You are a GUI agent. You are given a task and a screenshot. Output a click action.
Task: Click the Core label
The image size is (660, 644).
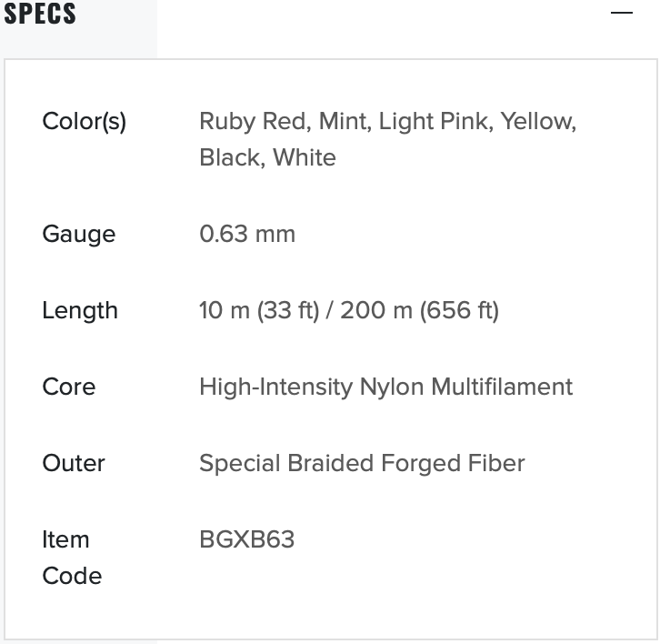coord(68,387)
